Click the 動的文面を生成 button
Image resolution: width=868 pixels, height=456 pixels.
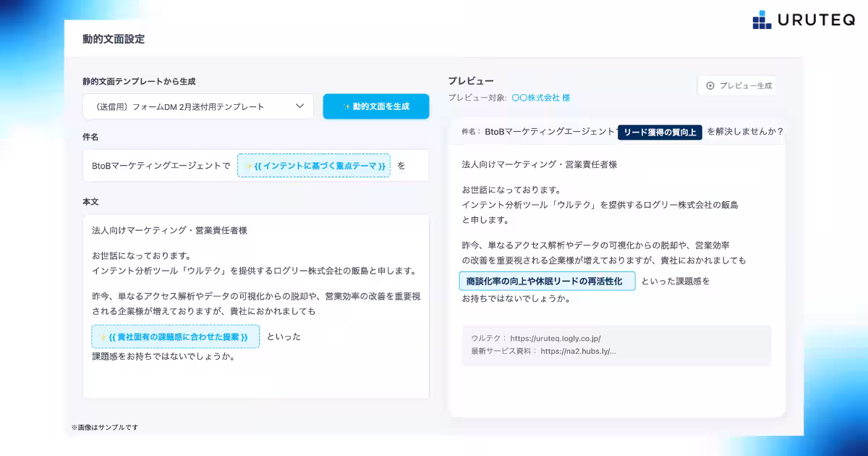tap(376, 106)
